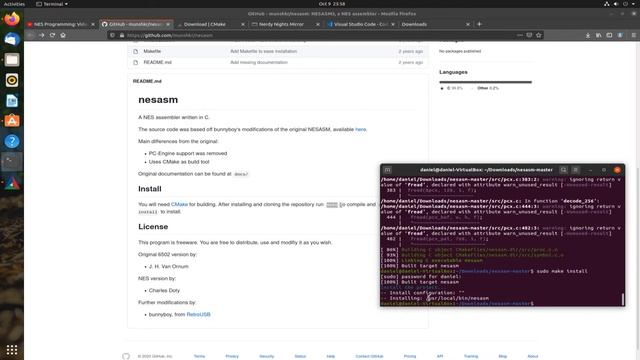Open 'Add missing documentation' commit link

click(x=259, y=62)
